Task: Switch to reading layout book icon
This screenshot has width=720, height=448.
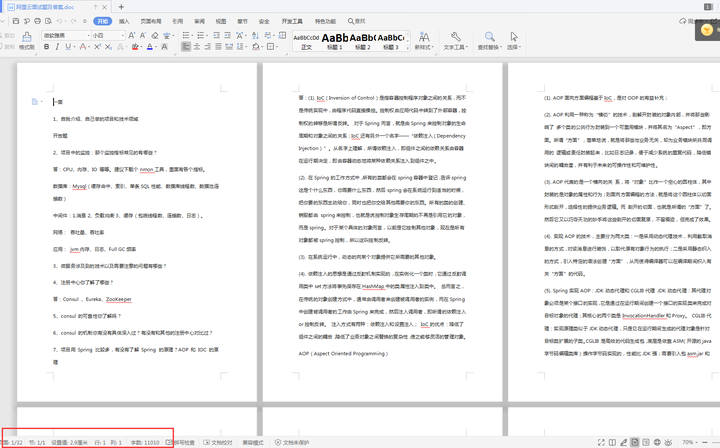Action: pos(612,442)
